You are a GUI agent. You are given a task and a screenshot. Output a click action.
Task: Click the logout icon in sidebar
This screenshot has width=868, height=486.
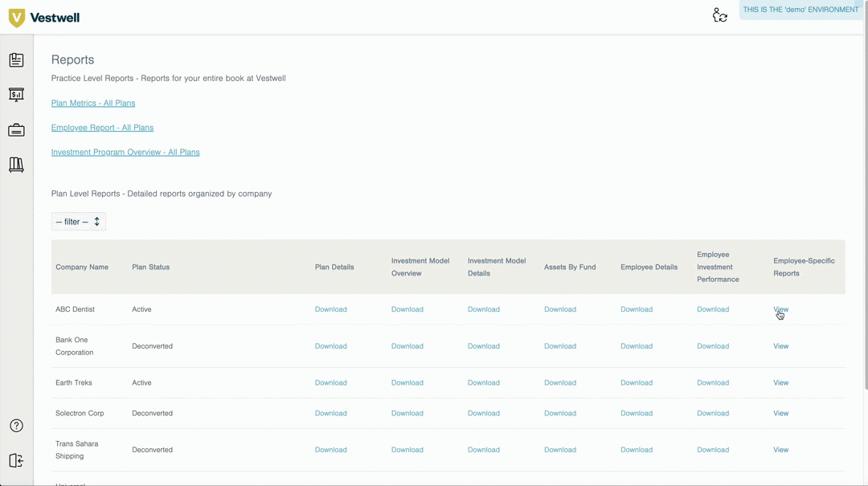16,460
